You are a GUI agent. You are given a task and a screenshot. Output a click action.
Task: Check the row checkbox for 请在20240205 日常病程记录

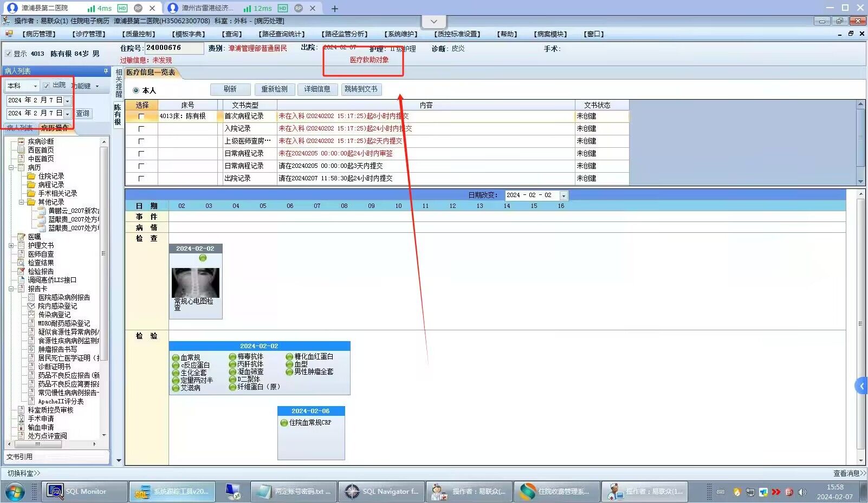pyautogui.click(x=141, y=166)
